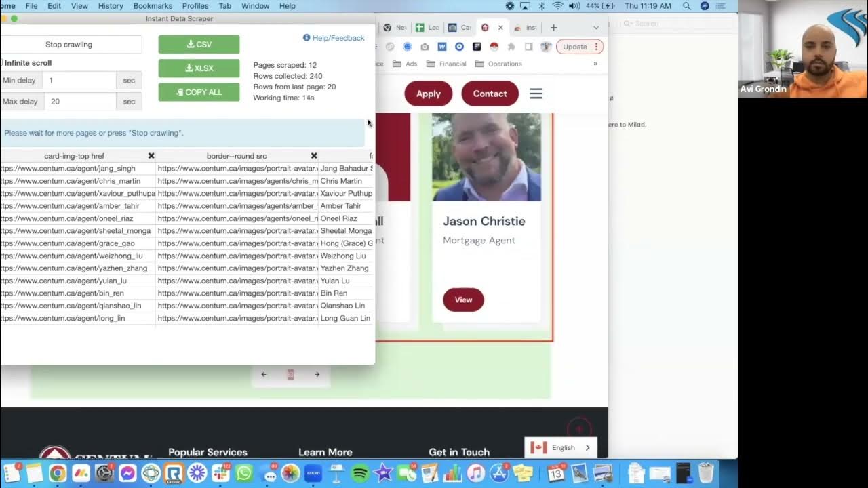The image size is (868, 488).
Task: Select the Qianshao Lin name cell
Action: point(346,306)
